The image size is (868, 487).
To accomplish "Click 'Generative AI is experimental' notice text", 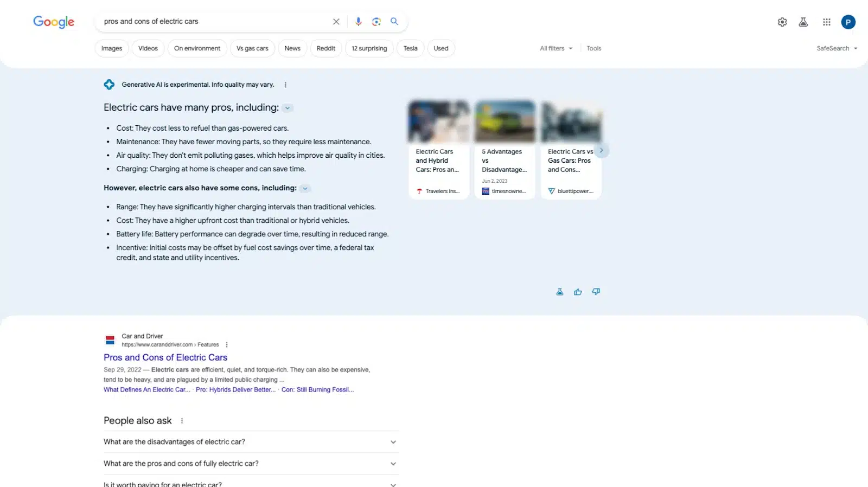I will 197,85.
